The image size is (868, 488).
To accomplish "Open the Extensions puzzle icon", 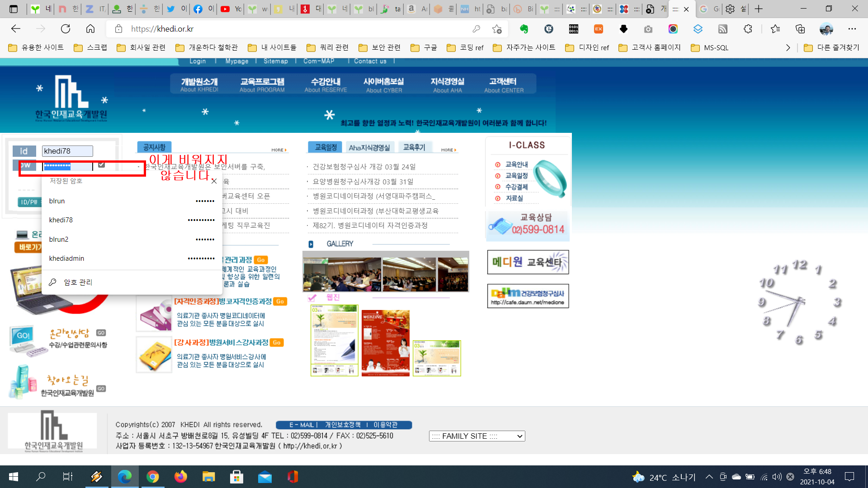I will coord(748,29).
